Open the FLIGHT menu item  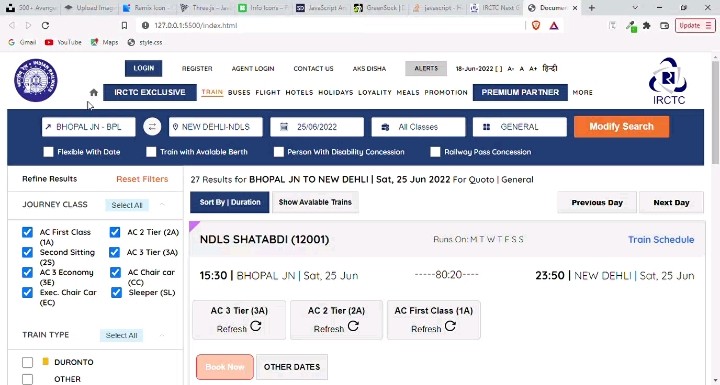tap(268, 92)
